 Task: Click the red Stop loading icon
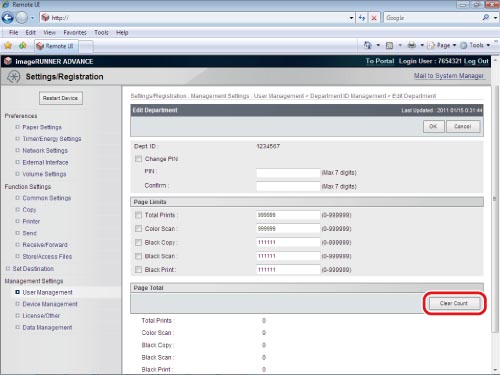point(374,18)
